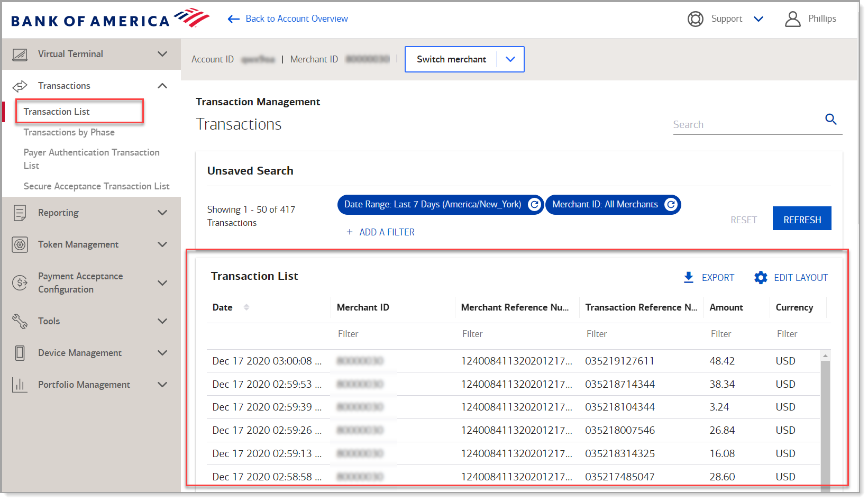Expand the Portfolio Management chevron
The height and width of the screenshot is (501, 868).
(162, 385)
